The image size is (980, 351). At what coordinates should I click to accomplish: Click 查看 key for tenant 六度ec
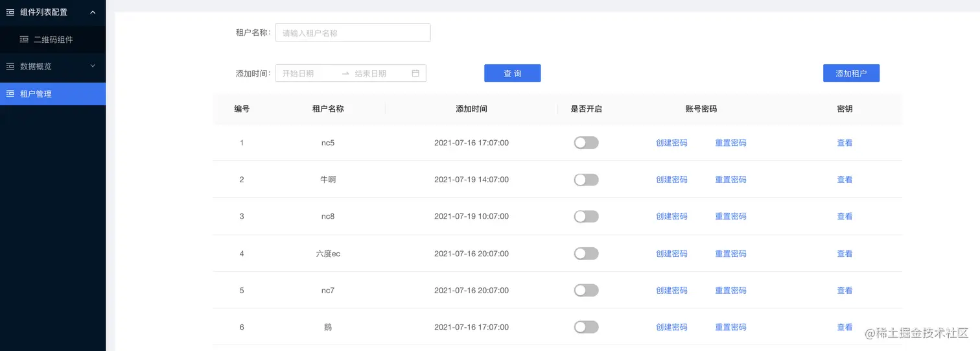coord(845,254)
